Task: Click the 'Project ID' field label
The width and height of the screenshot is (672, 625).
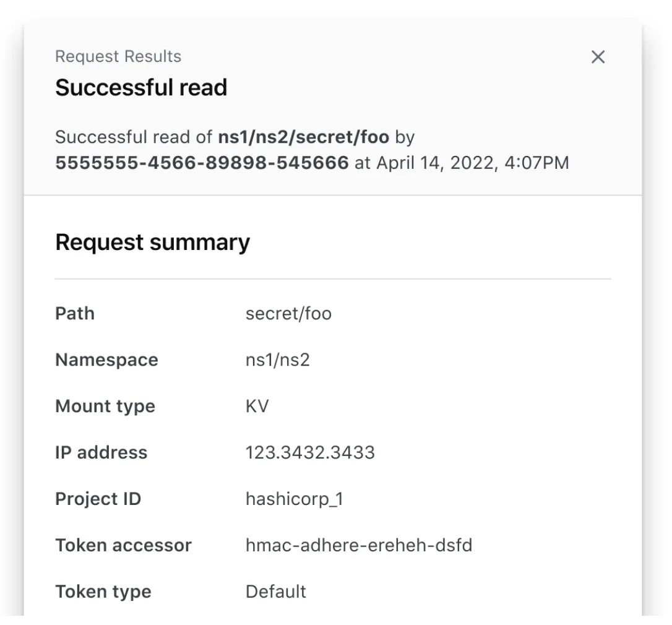Action: (98, 499)
